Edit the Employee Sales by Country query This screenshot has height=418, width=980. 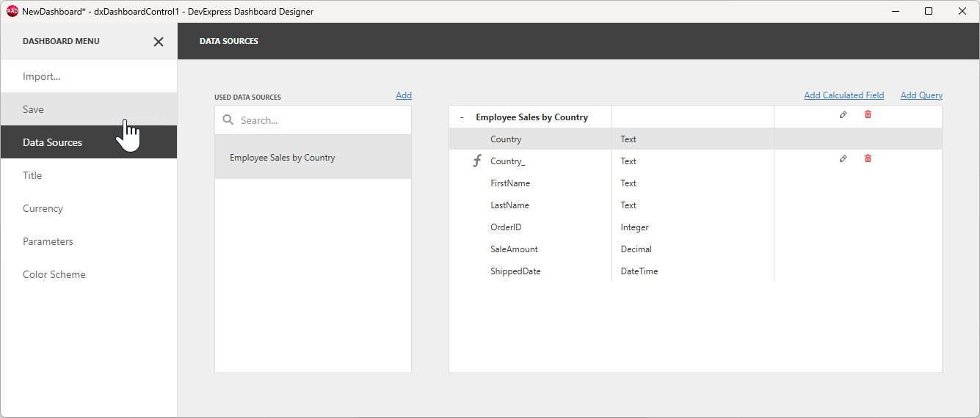click(x=843, y=115)
